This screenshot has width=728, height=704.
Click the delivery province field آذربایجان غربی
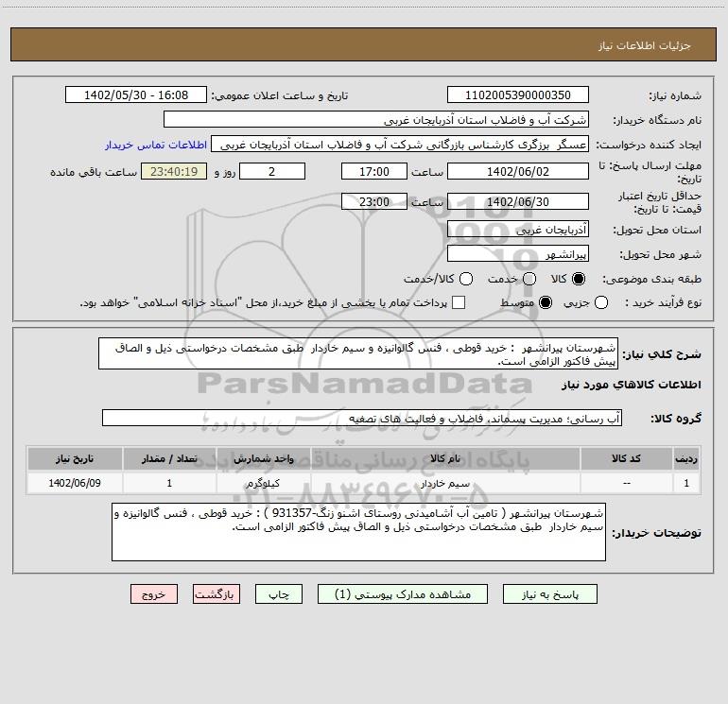(518, 230)
